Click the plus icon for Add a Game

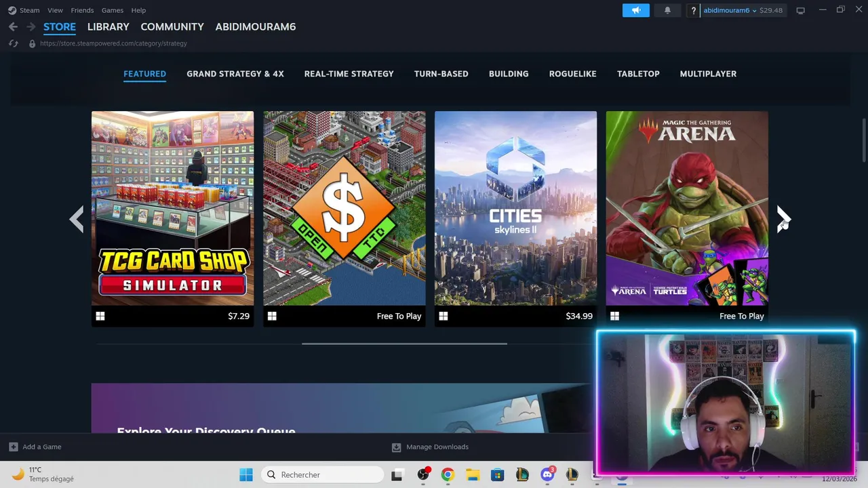13,447
